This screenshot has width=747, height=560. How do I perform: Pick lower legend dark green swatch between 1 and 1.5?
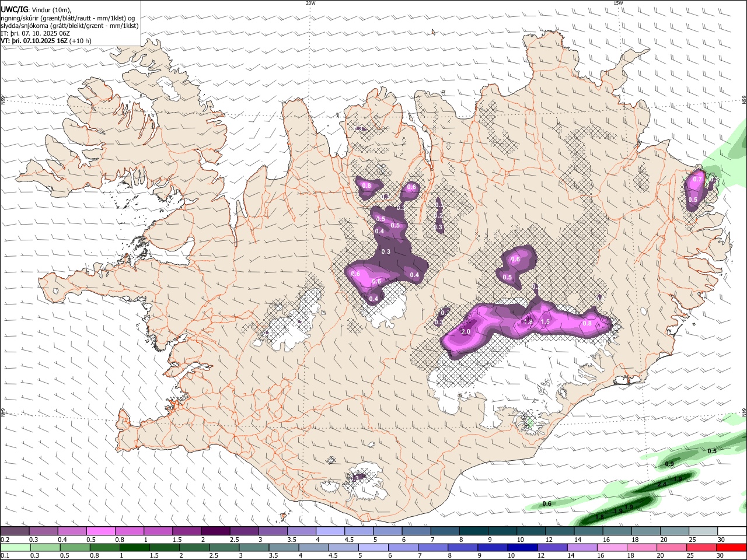pyautogui.click(x=134, y=547)
